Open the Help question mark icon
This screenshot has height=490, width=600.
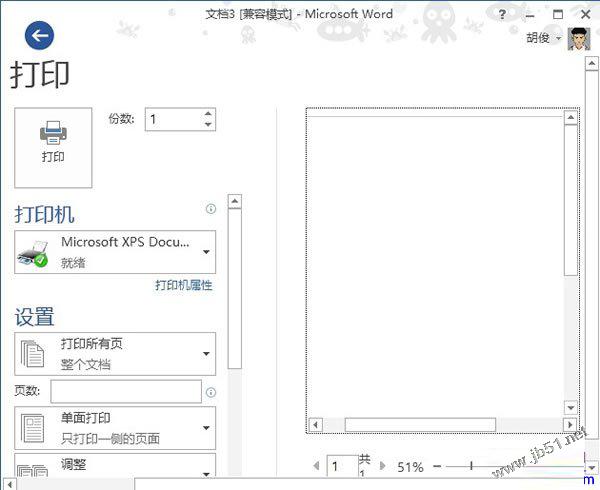(502, 15)
